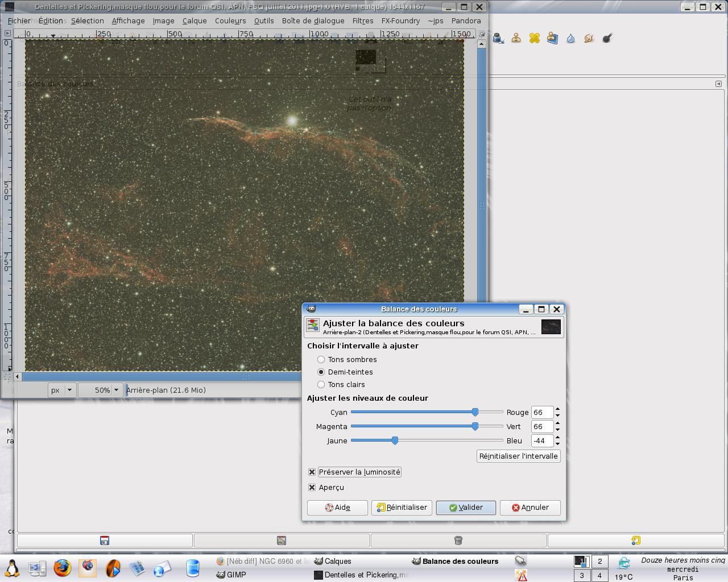Disable the Aperçu preview checkbox
Screen dimensions: 728x582
click(312, 487)
